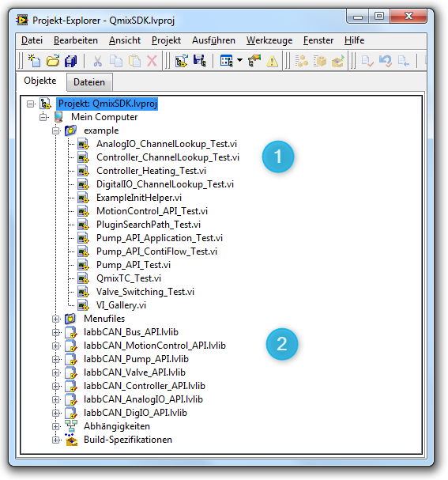The image size is (448, 480).
Task: Collapse the example folder
Action: pyautogui.click(x=56, y=130)
